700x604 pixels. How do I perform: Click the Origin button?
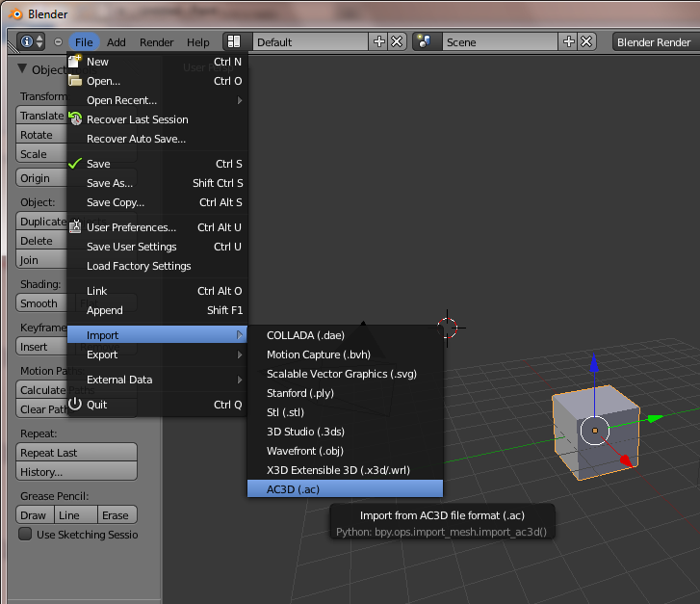coord(41,178)
